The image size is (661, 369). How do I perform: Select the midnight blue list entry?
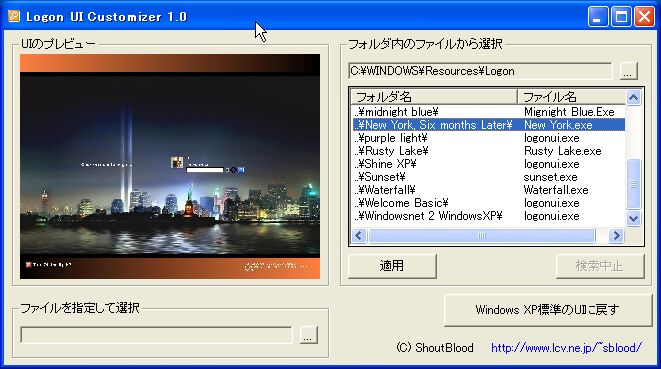click(x=489, y=112)
